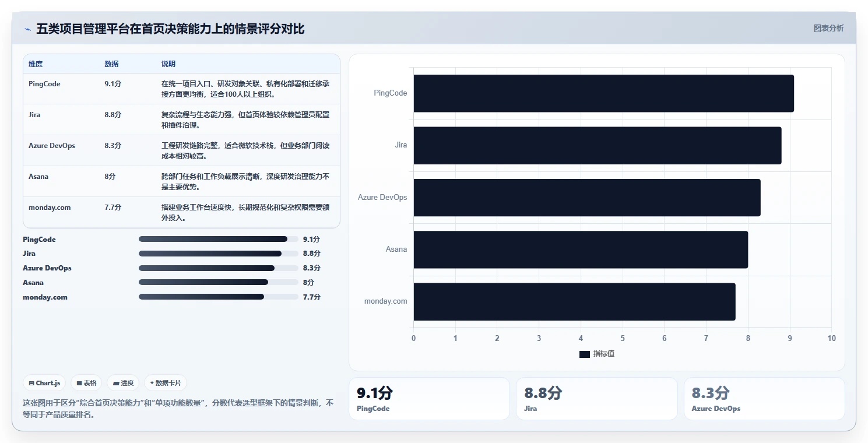Click the PingCode label on the chart axis

click(x=391, y=93)
